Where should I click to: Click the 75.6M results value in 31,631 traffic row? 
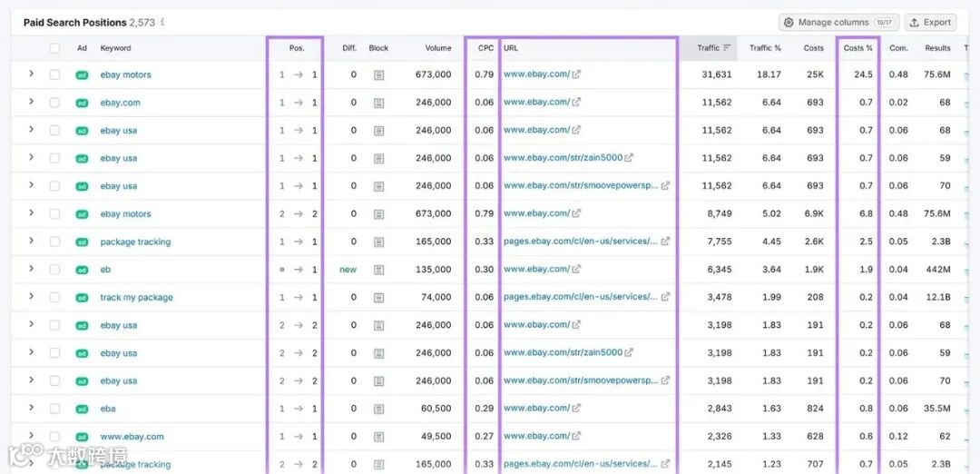pos(936,74)
